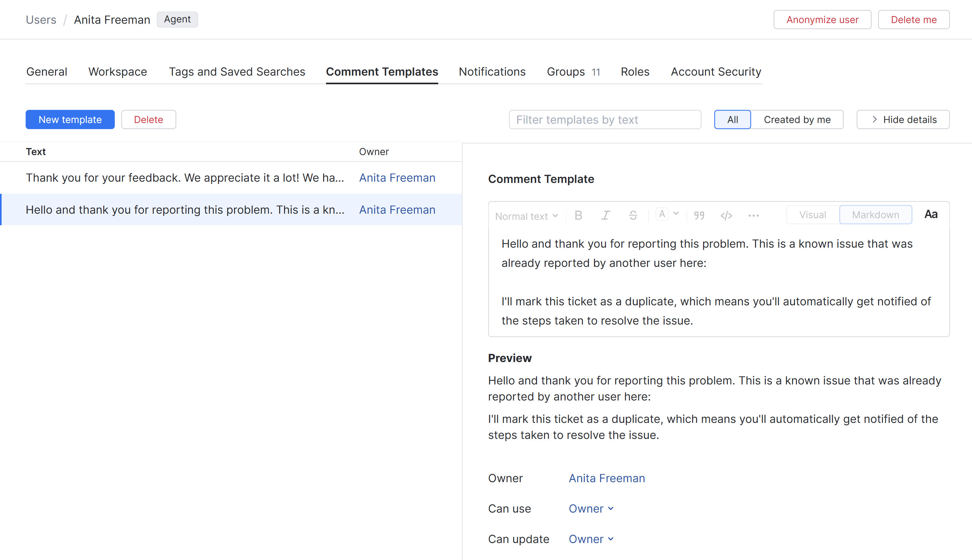The image size is (972, 560).
Task: Collapse panel with Hide details
Action: 903,119
